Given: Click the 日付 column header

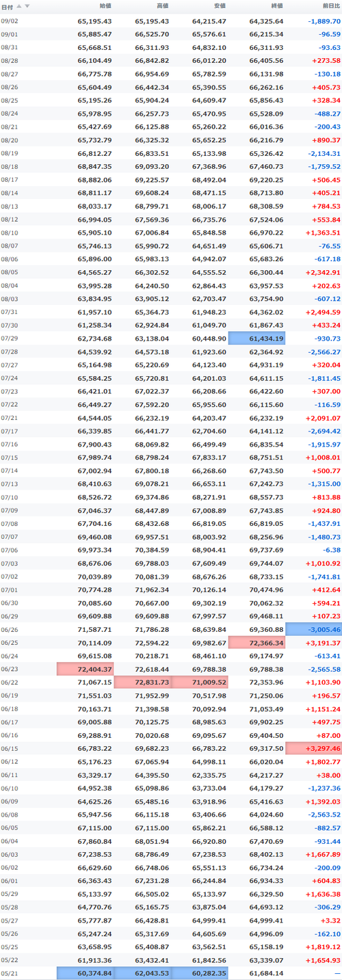Looking at the screenshot, I should 7,6.
